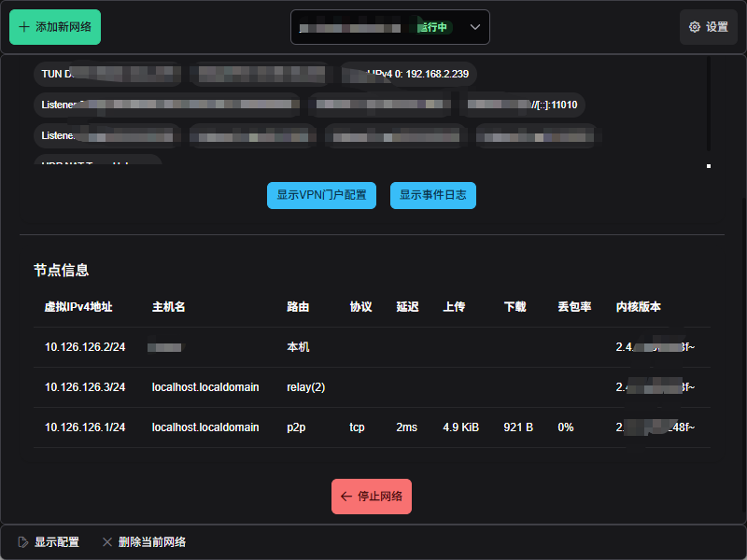Click the info panel's vertical scrollbar
Screen dimensions: 747x560
coord(709,103)
